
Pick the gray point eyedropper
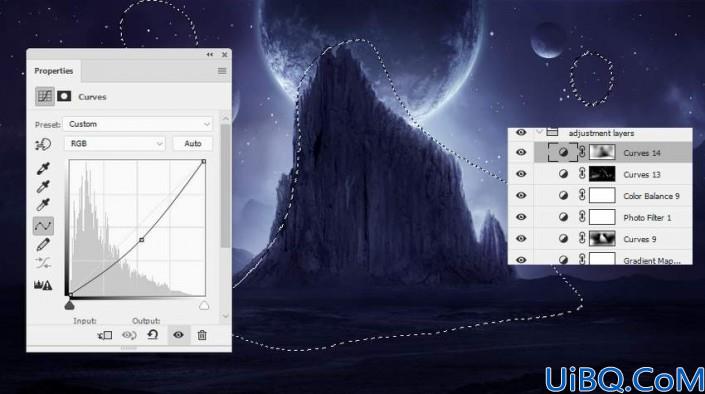pyautogui.click(x=43, y=187)
